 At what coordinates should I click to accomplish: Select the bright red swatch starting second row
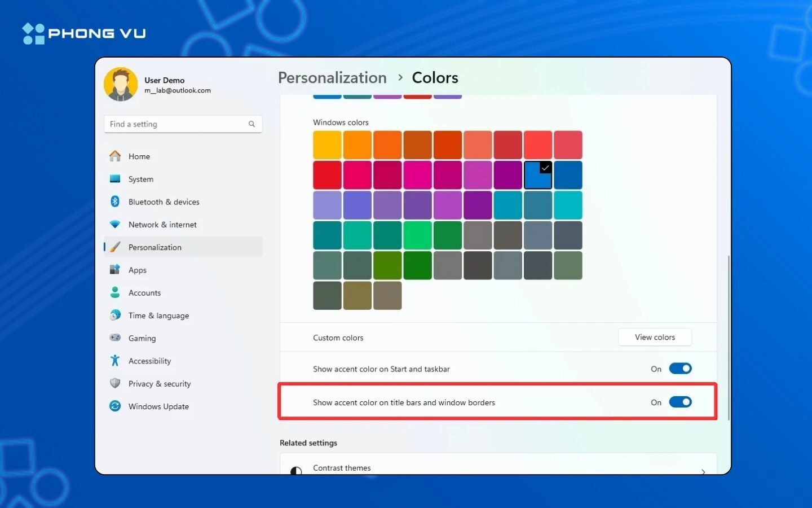pyautogui.click(x=327, y=175)
